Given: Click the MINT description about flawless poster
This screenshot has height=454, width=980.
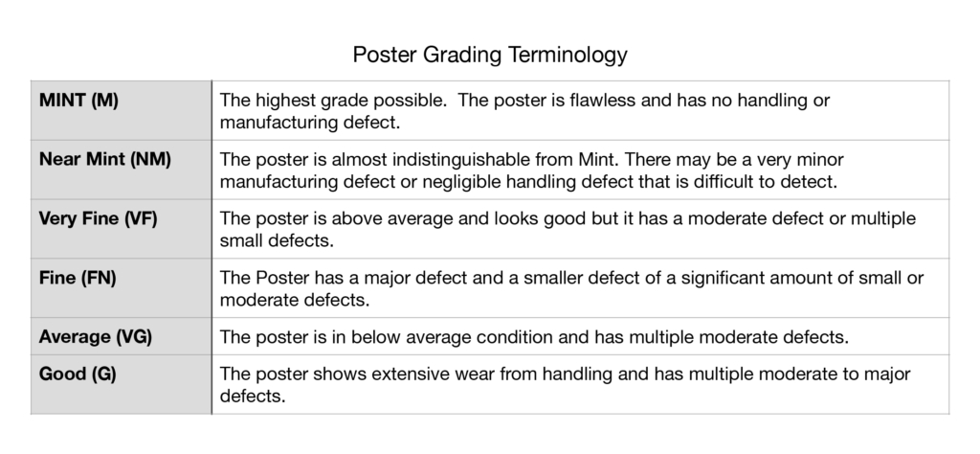Looking at the screenshot, I should (525, 111).
